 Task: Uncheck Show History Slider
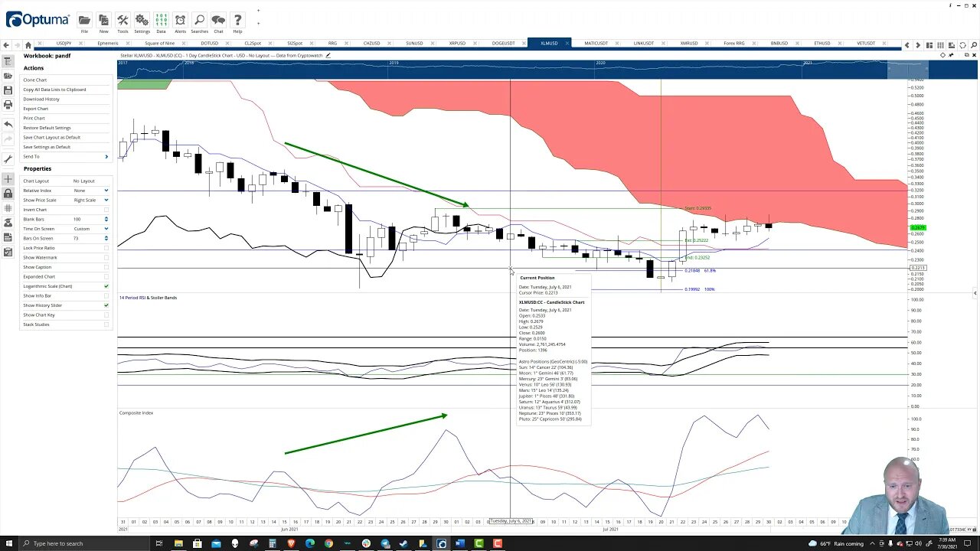point(106,305)
